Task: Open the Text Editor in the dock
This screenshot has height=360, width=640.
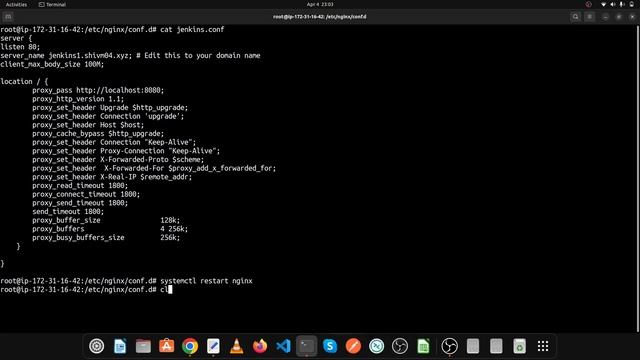Action: point(213,346)
